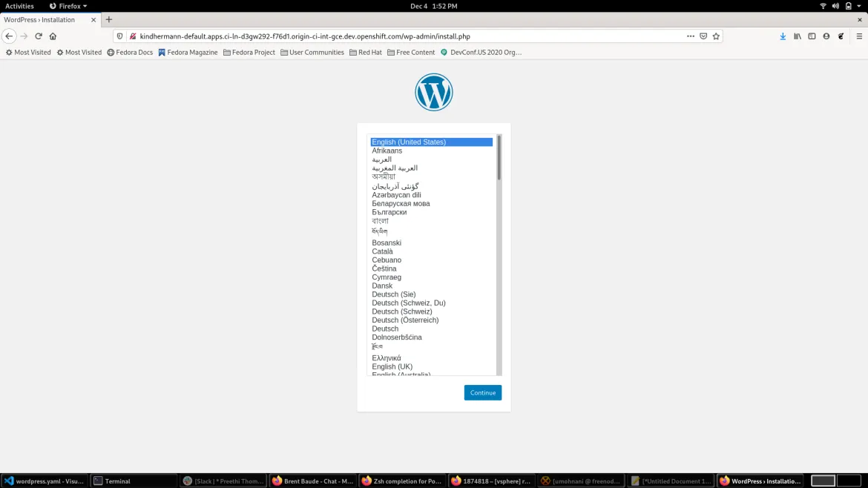Screen dimensions: 868x488
Task: Select Deutsch (Österreich) language
Action: coord(431,320)
